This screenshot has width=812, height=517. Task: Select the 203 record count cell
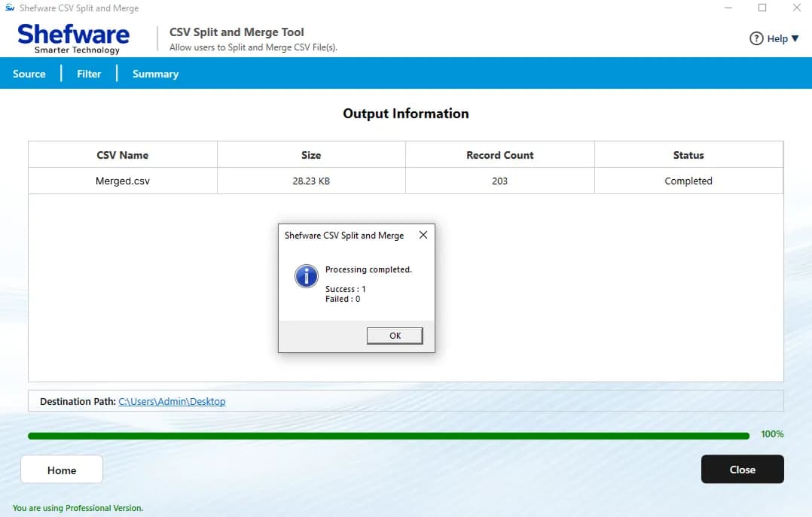pos(499,181)
